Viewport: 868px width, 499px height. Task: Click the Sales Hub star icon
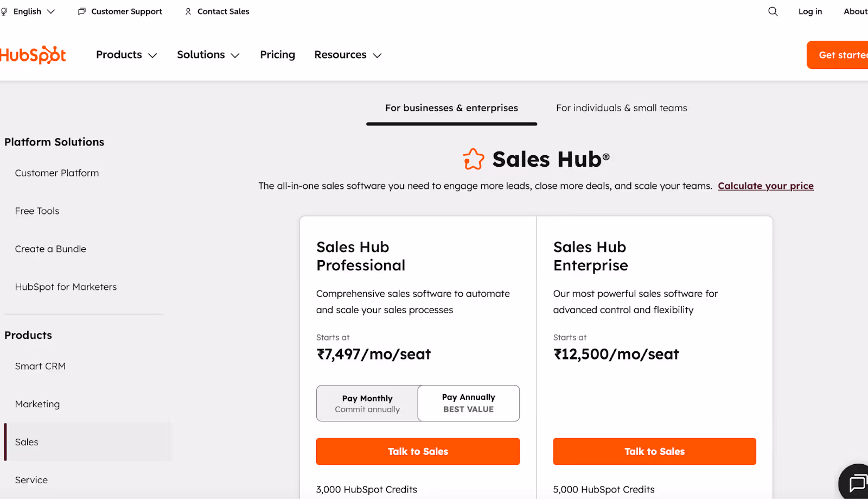[x=474, y=159]
